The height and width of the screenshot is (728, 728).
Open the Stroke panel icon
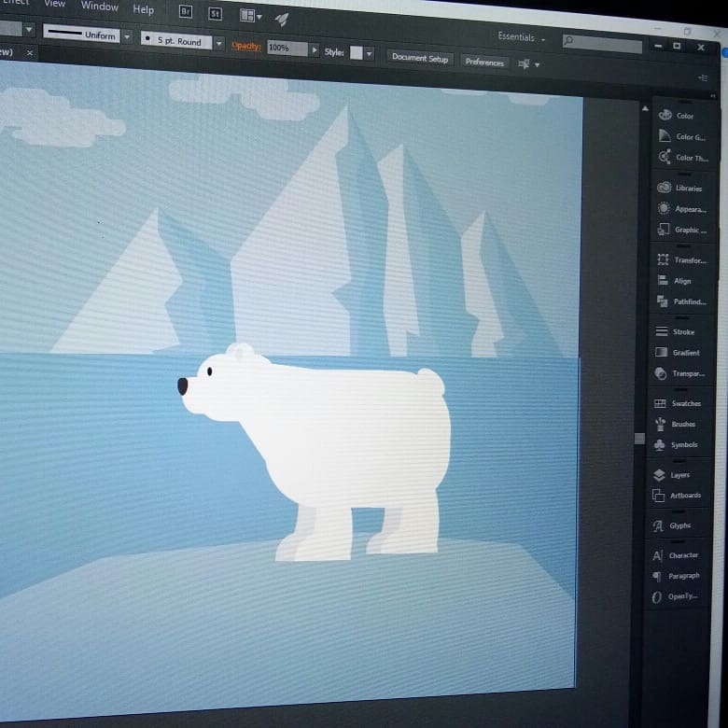[662, 331]
